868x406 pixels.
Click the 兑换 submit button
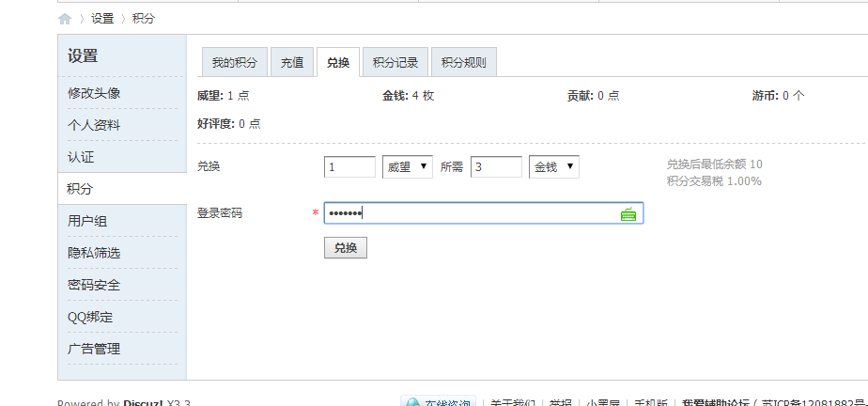345,248
